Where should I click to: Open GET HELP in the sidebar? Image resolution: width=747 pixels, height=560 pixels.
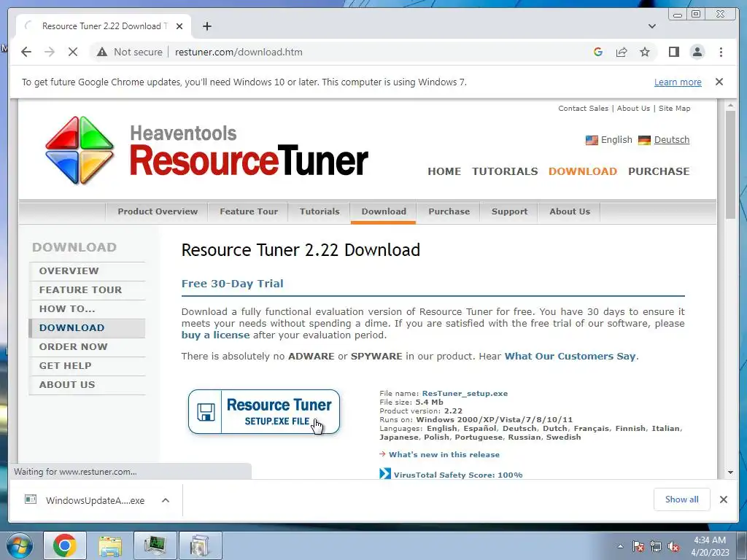click(x=88, y=366)
